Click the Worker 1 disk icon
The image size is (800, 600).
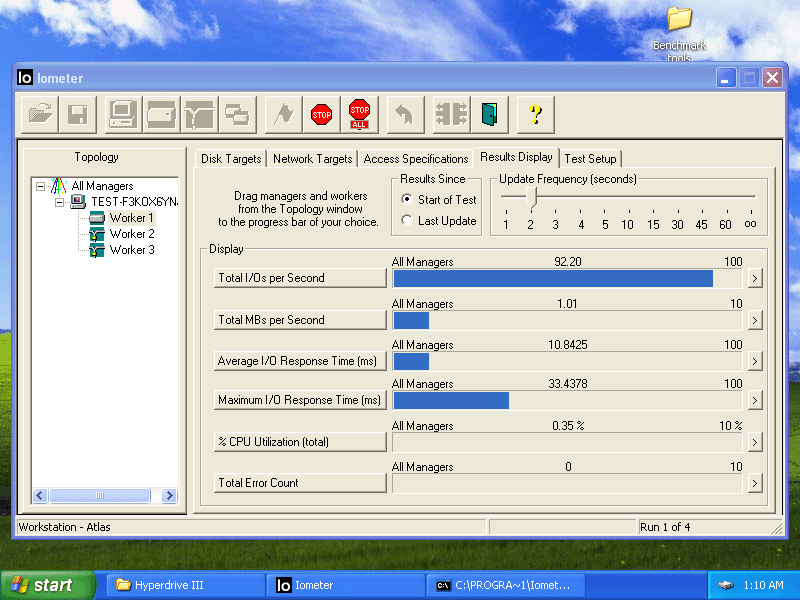point(97,218)
